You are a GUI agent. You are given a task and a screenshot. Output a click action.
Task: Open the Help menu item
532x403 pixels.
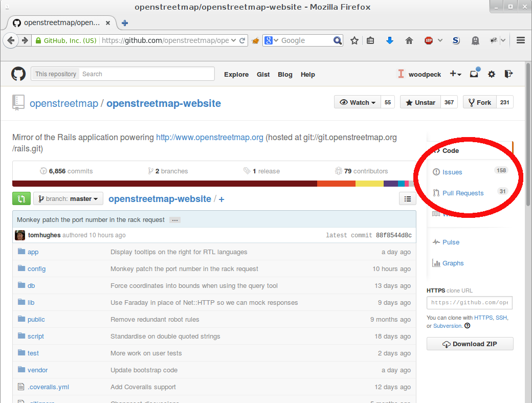308,74
